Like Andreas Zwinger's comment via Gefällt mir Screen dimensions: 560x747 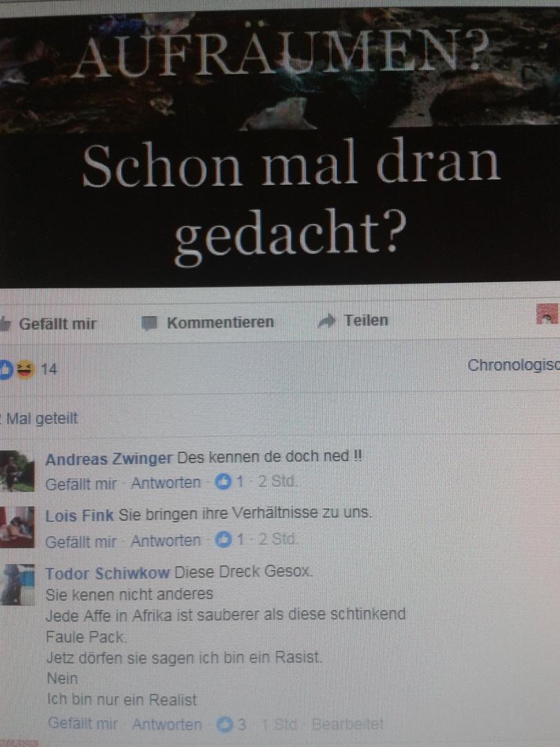[x=81, y=484]
